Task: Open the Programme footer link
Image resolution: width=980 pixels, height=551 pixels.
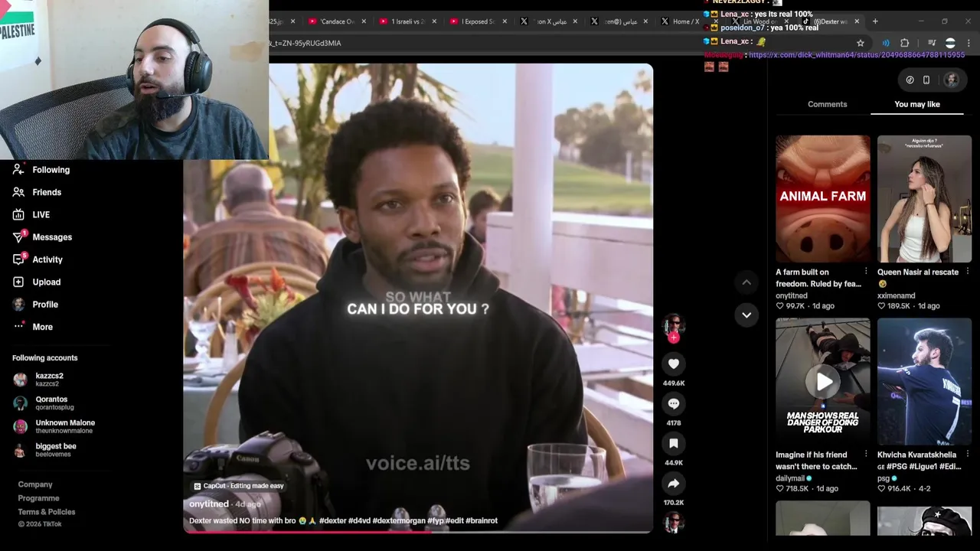Action: (x=38, y=498)
